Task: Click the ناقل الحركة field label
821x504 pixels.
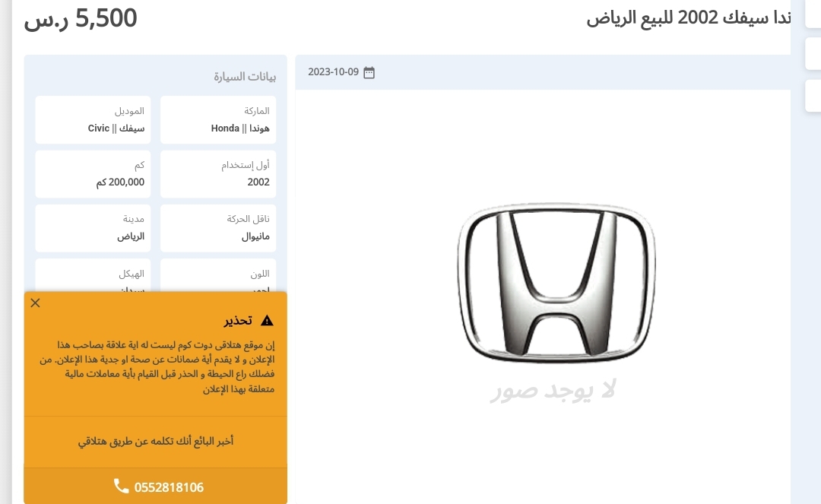Action: point(248,219)
